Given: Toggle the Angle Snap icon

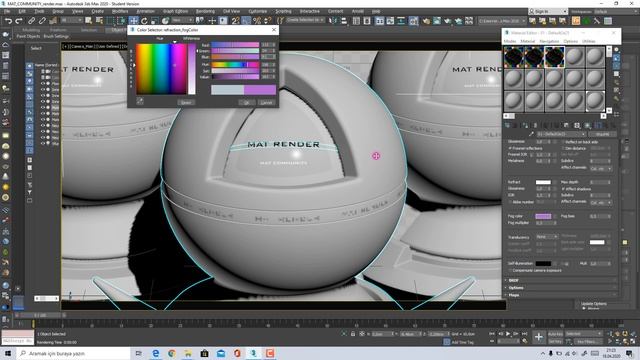Looking at the screenshot, I should pyautogui.click(x=246, y=20).
